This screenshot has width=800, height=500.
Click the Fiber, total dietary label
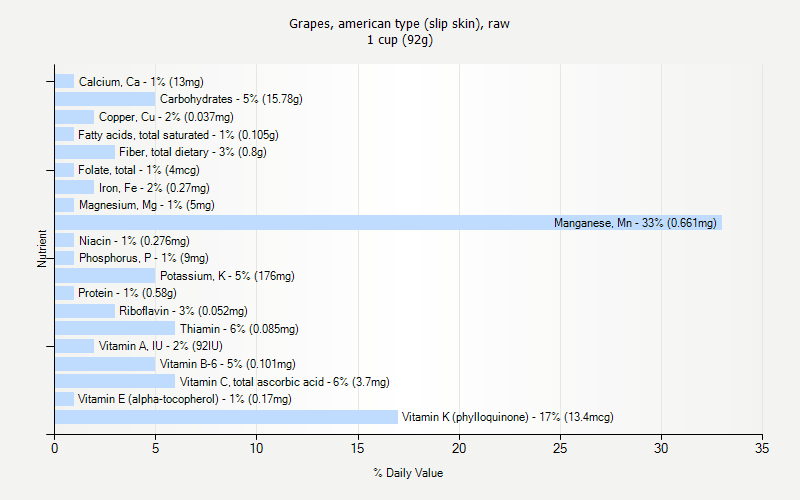[x=192, y=152]
